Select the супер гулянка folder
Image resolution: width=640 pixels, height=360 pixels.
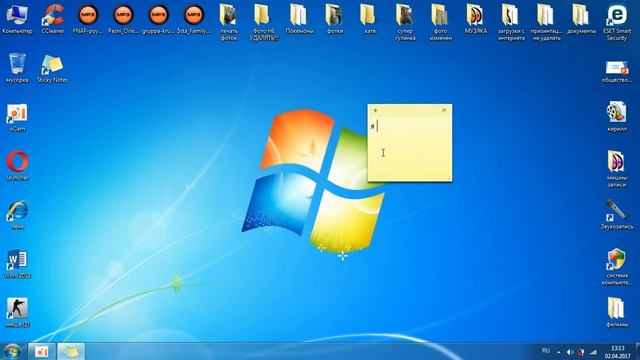coord(405,22)
